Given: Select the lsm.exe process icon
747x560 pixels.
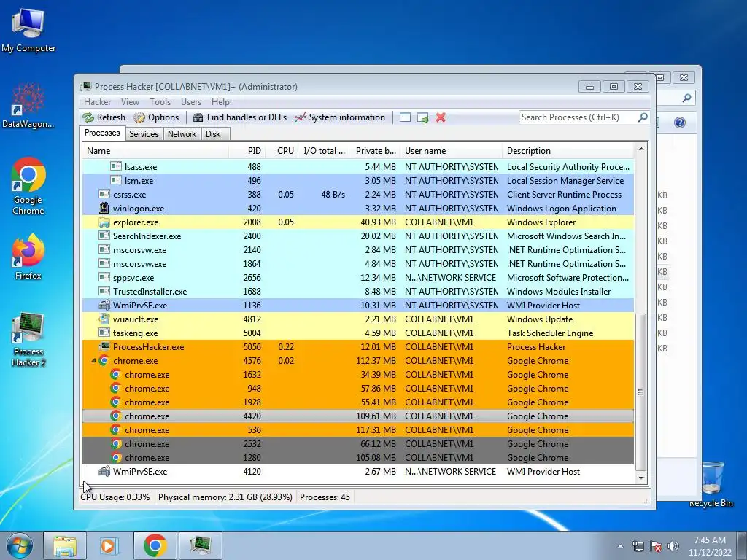Looking at the screenshot, I should pos(116,180).
